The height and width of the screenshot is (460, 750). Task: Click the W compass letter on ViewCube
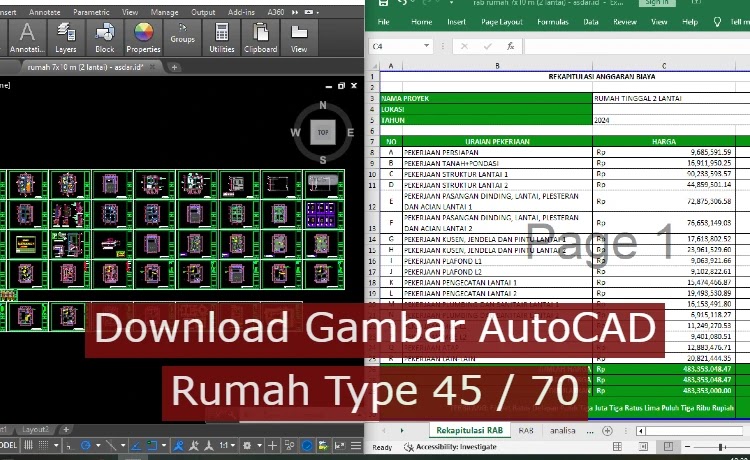(x=296, y=132)
